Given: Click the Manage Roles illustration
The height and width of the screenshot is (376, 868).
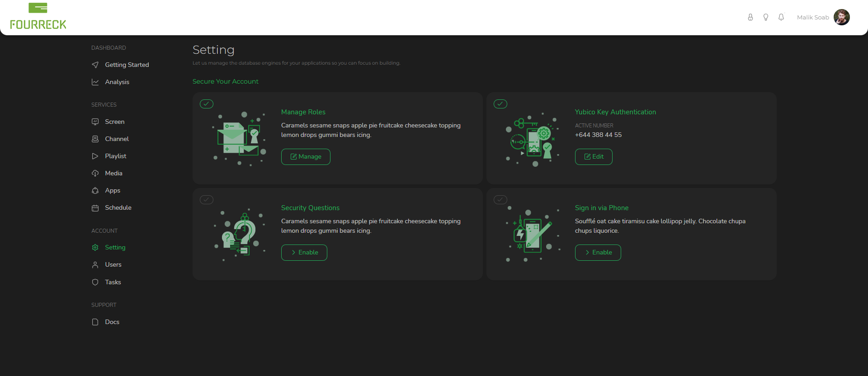Looking at the screenshot, I should [239, 139].
